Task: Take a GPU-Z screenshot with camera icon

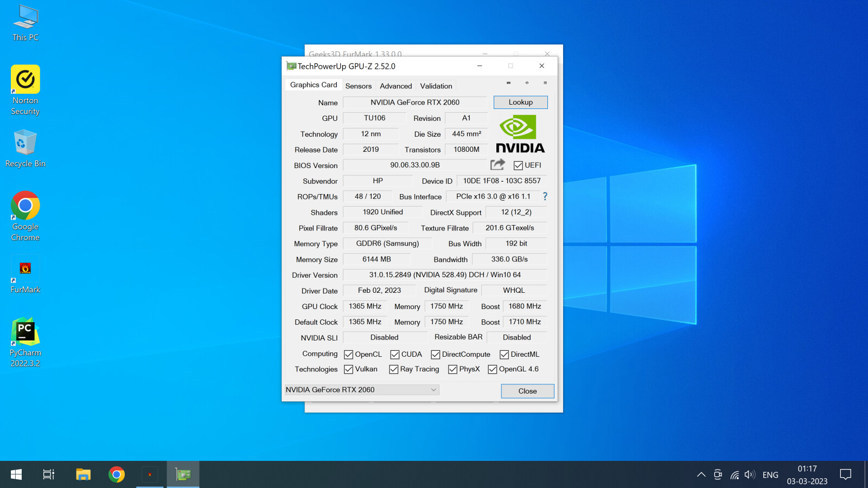Action: 508,83
